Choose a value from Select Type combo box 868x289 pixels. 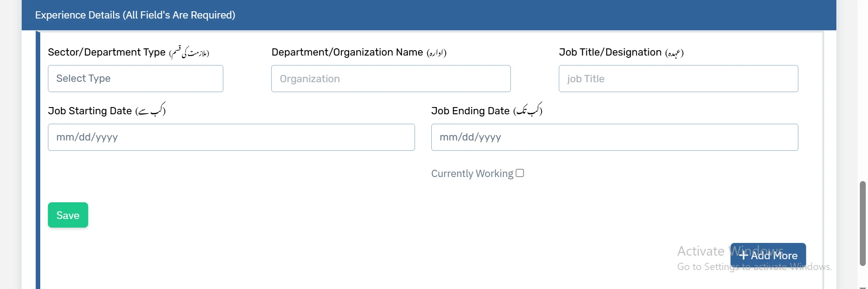[135, 78]
